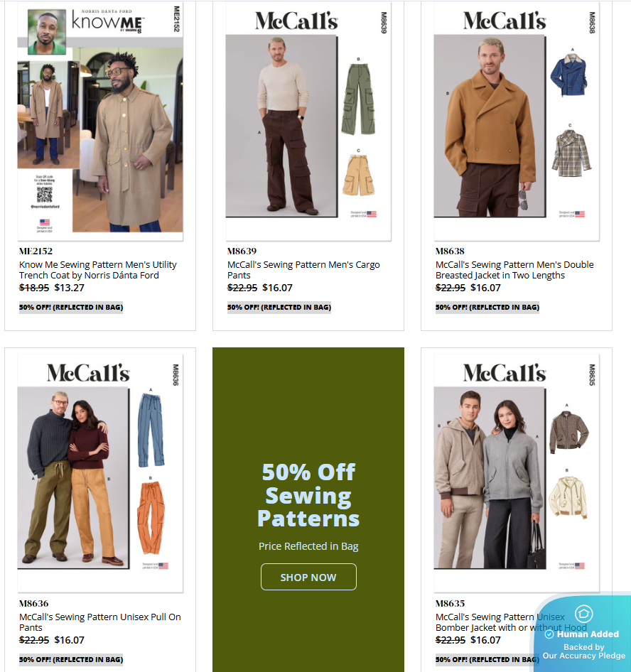Viewport: 631px width, 672px height.
Task: Click the checkmark icon beside Human Added
Action: pos(549,634)
